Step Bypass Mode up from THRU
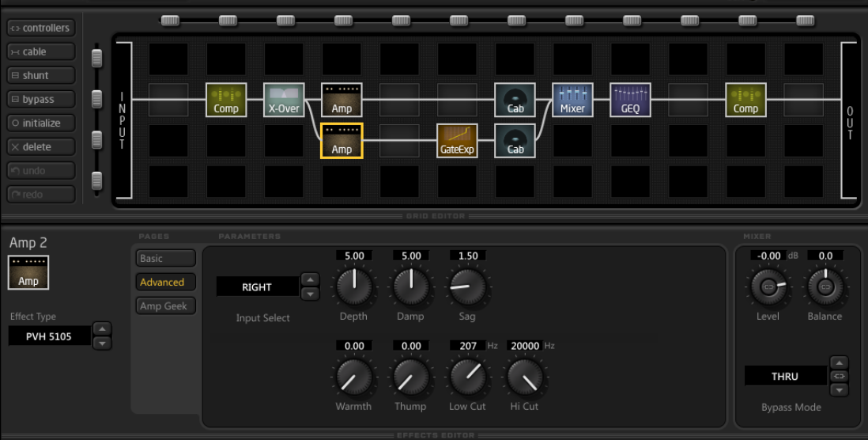The image size is (868, 440). 840,363
